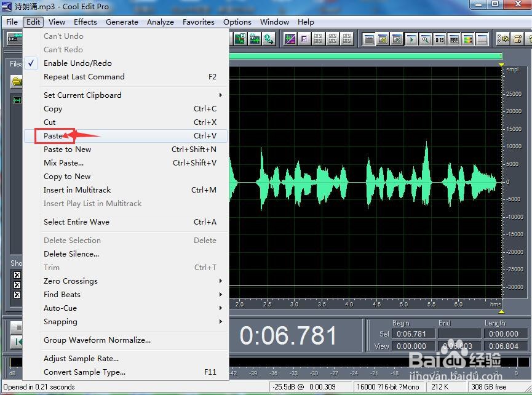Screen dimensions: 532x395
Task: Click the green Q with arrow toolbar icon
Action: click(x=269, y=39)
